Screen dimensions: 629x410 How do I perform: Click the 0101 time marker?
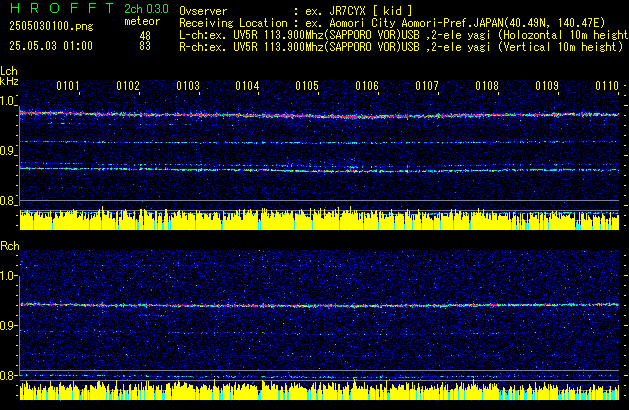tap(68, 86)
